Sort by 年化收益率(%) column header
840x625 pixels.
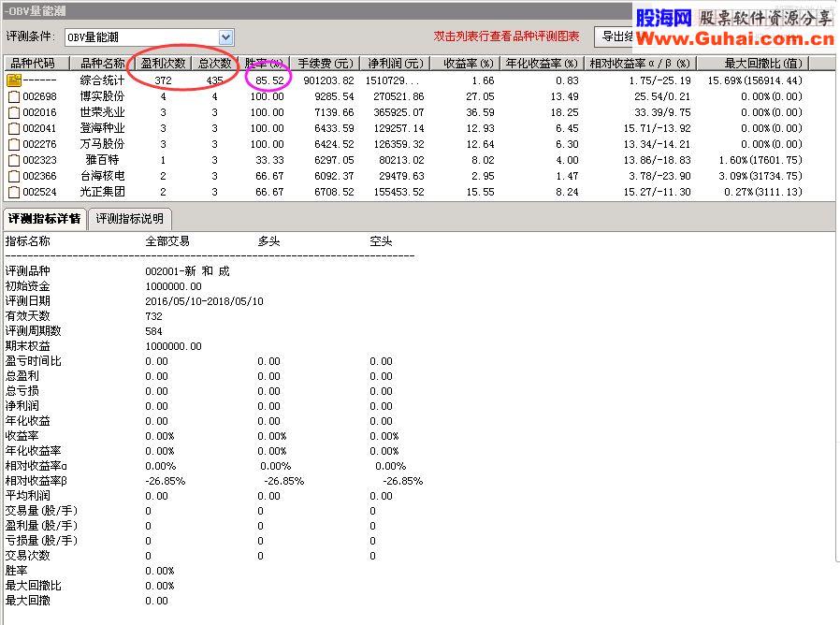tap(543, 64)
